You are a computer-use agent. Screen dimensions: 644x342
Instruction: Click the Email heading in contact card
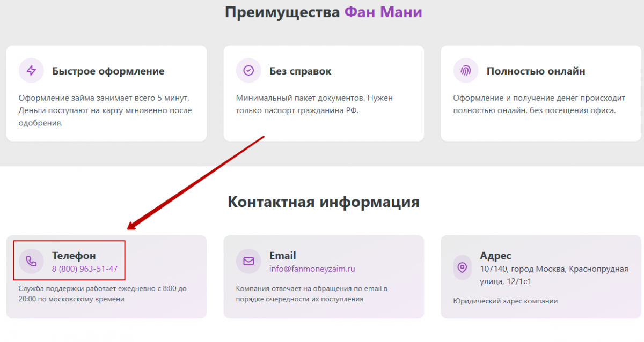tap(283, 256)
